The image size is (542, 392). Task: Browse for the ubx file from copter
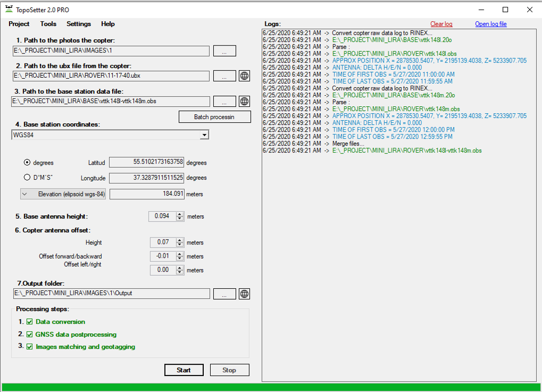[x=224, y=76]
